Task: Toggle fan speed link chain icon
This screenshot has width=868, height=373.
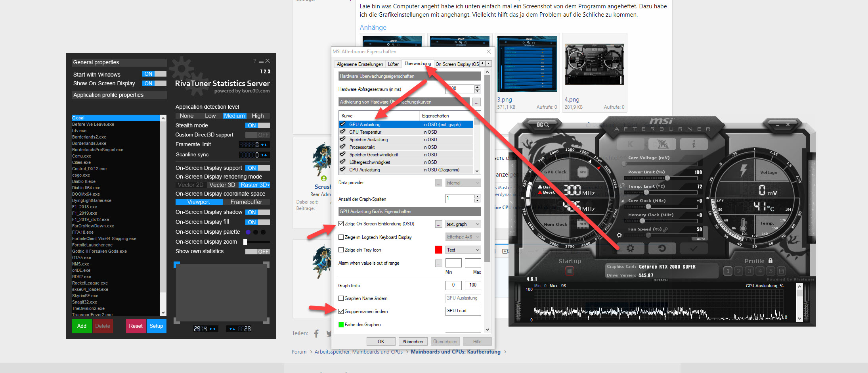Action: [x=665, y=229]
